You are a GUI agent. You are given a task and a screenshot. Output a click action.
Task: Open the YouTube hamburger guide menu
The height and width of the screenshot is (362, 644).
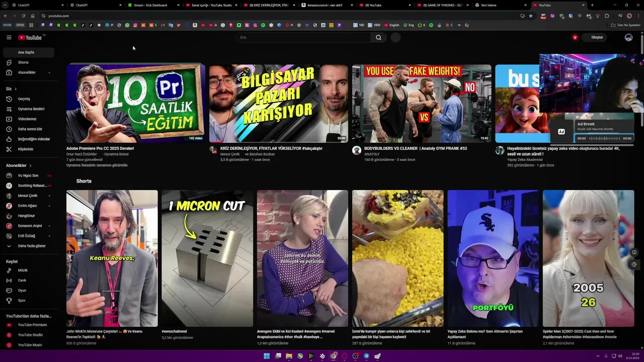click(9, 37)
